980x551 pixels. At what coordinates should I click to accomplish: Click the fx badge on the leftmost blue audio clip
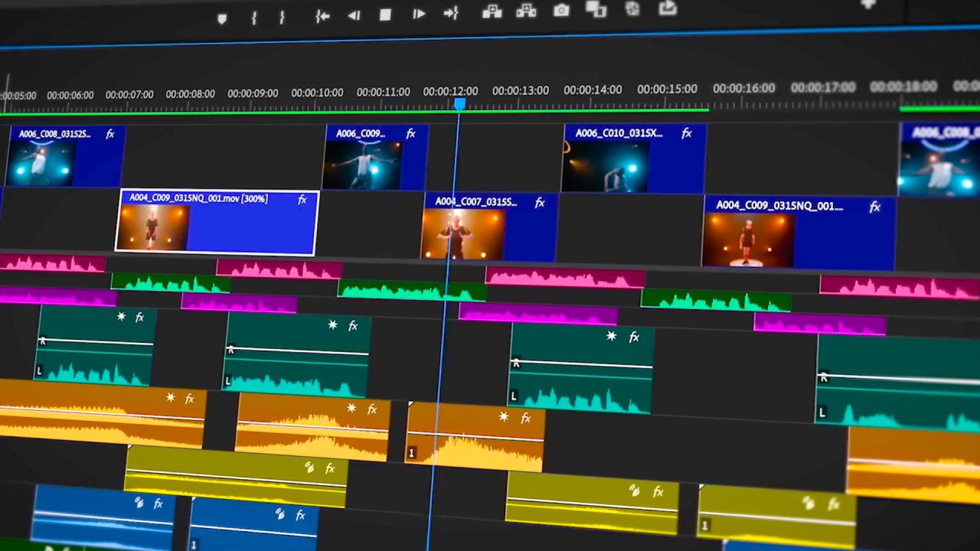[x=158, y=504]
